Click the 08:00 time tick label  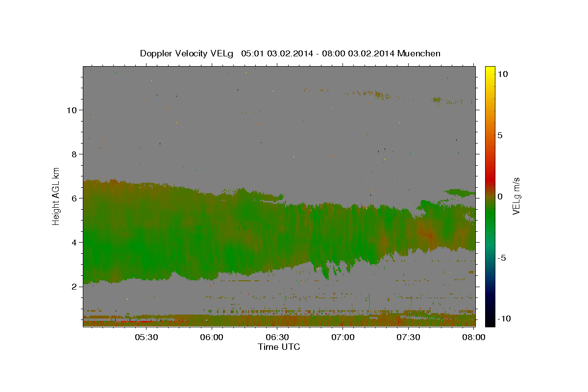coord(474,338)
